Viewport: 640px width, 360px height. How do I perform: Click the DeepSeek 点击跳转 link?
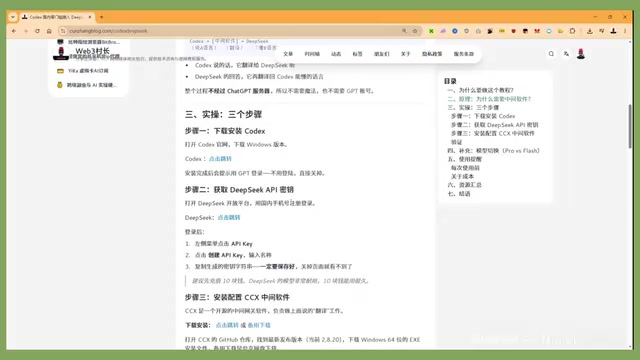click(x=229, y=218)
